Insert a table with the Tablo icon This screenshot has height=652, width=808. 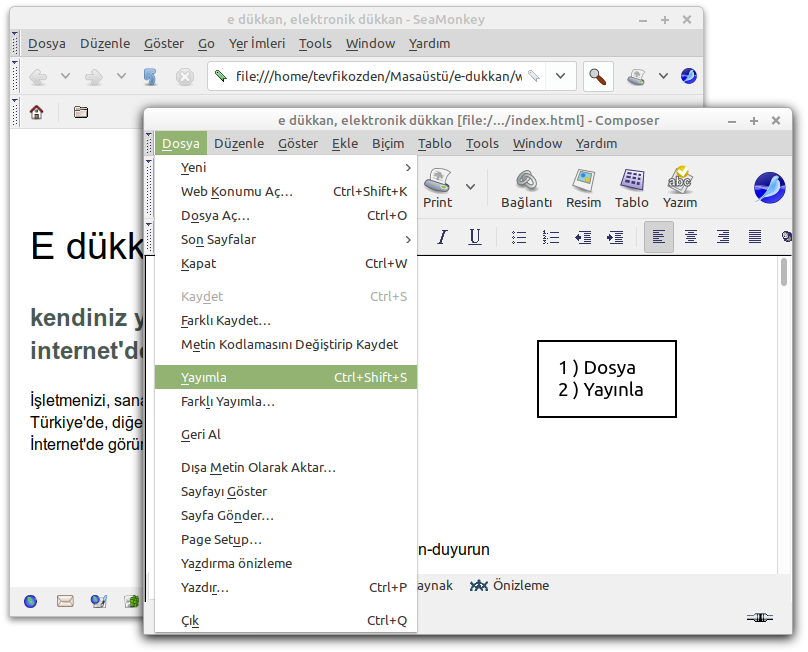tap(631, 187)
